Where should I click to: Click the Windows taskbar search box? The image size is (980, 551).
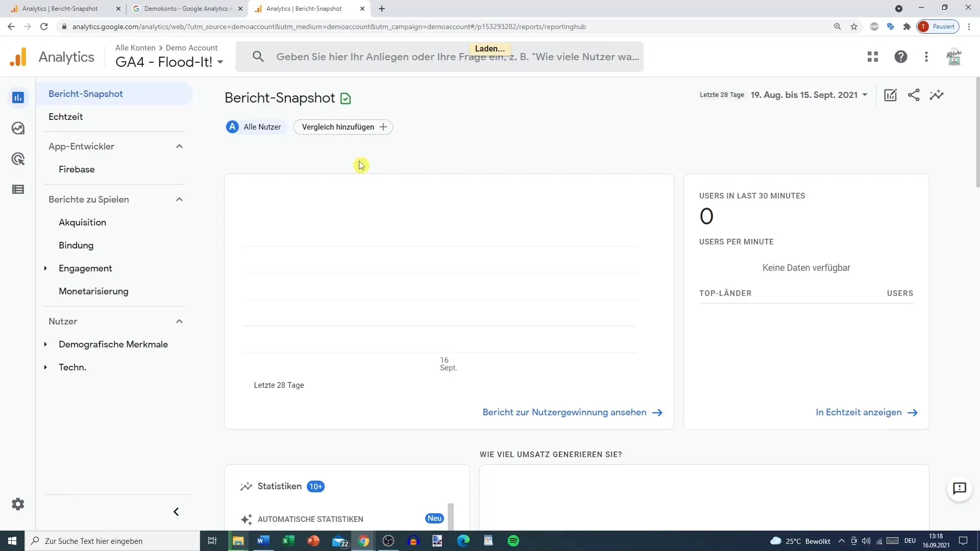click(x=112, y=541)
